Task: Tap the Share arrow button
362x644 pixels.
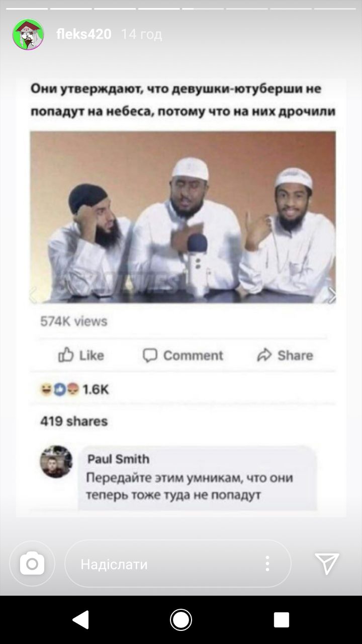Action: pos(285,355)
